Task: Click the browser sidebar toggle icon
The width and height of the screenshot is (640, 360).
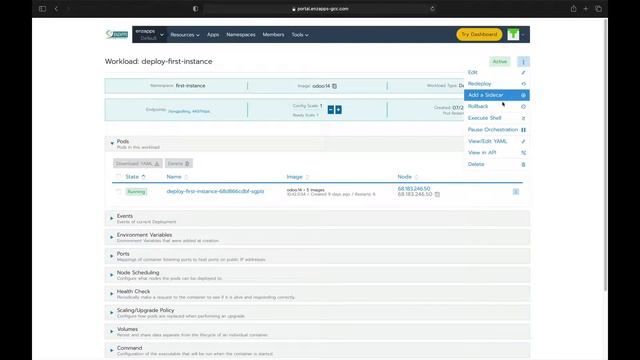Action: [42, 9]
